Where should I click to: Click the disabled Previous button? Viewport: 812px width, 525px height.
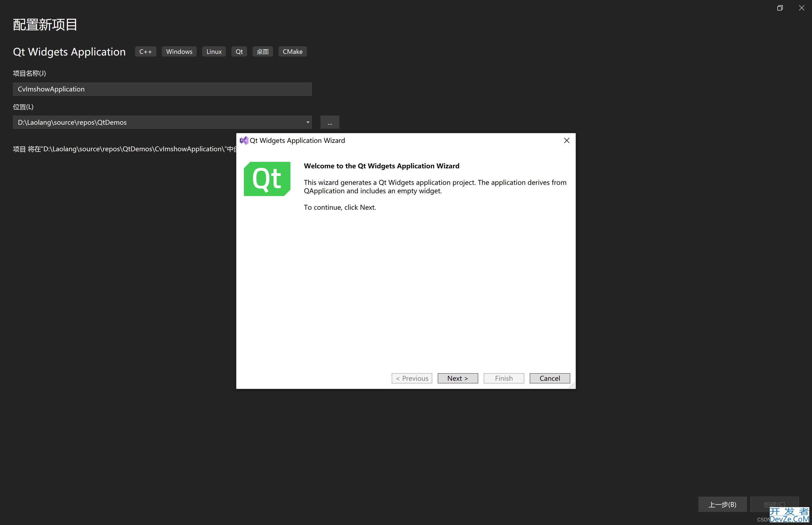click(412, 378)
